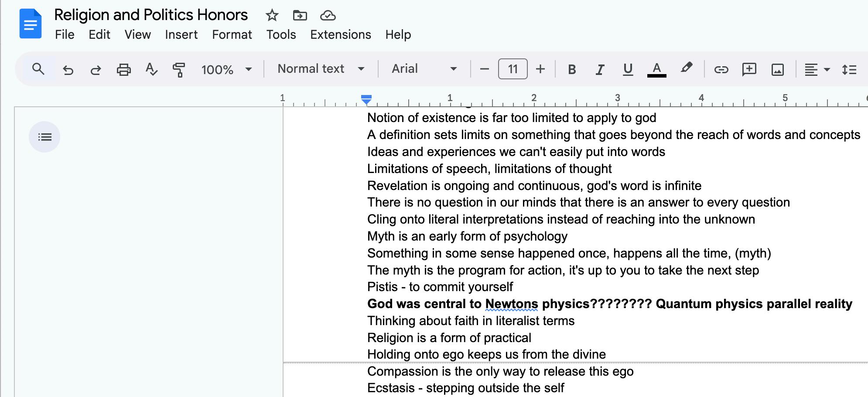
Task: Toggle italic formatting
Action: pyautogui.click(x=600, y=69)
